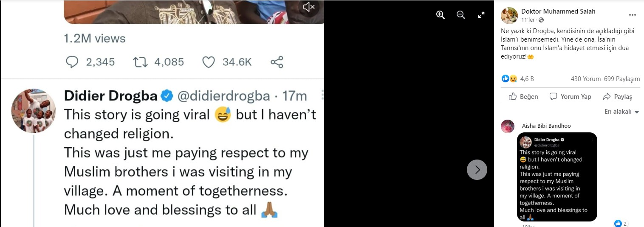Click Doktor Muhammed Salah's profile picture
Viewport: 644px width, 227px height.
(509, 16)
